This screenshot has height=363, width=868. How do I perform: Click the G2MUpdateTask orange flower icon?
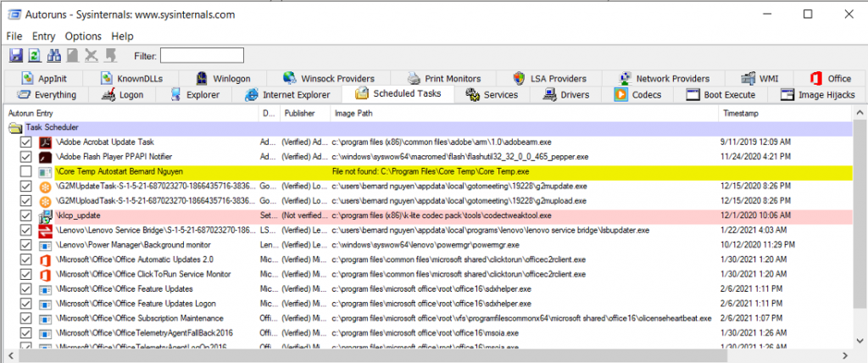click(45, 187)
